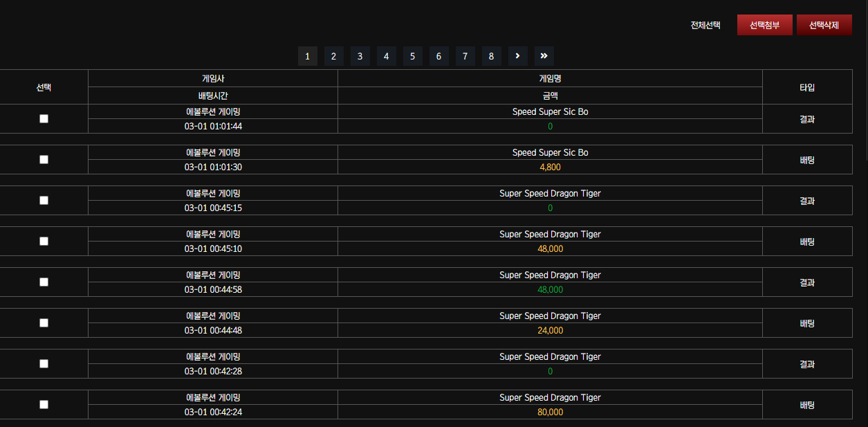This screenshot has height=427, width=868.
Task: Toggle checkbox for the 00:44:58 result row
Action: pyautogui.click(x=44, y=282)
